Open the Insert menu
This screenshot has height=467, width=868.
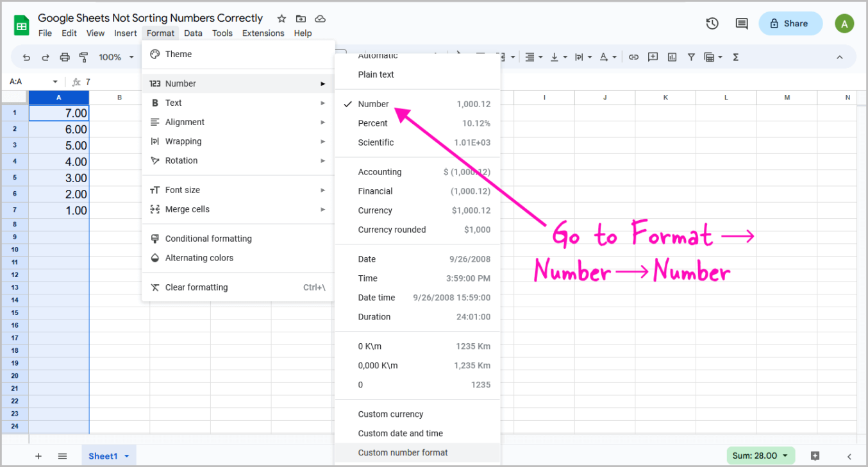coord(126,33)
